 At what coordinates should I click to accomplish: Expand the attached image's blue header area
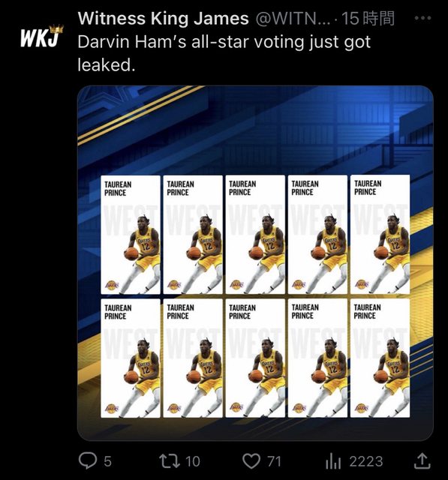coord(255,130)
